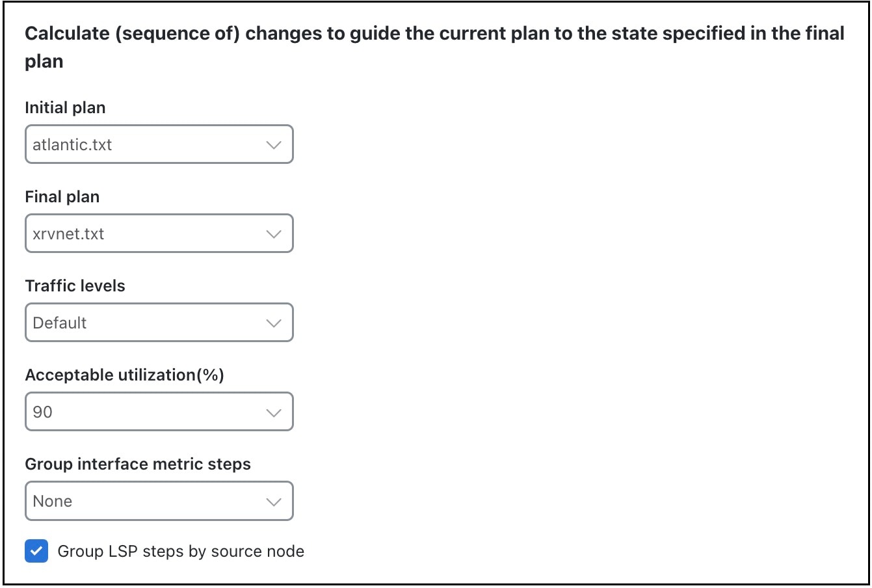Click the 'Group interface metric steps' label
Viewport: 872px width, 588px height.
point(138,464)
